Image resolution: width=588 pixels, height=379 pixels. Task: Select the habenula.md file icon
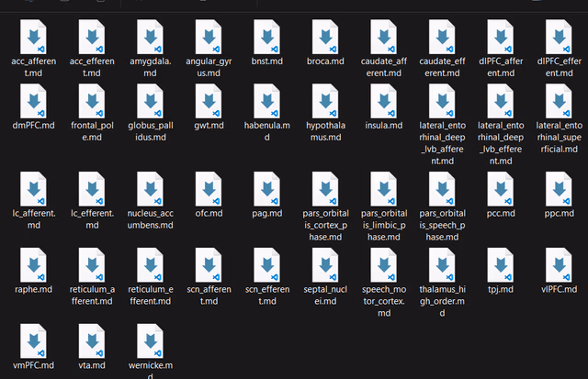267,101
